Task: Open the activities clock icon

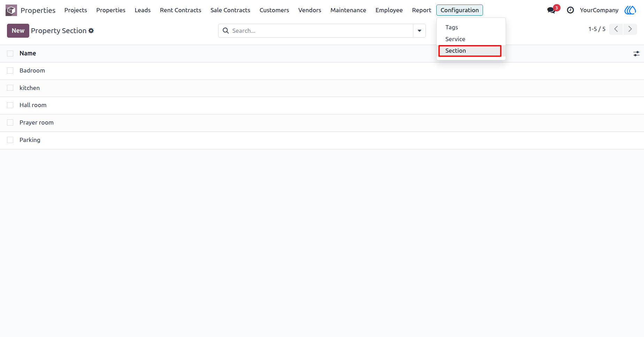Action: click(570, 10)
